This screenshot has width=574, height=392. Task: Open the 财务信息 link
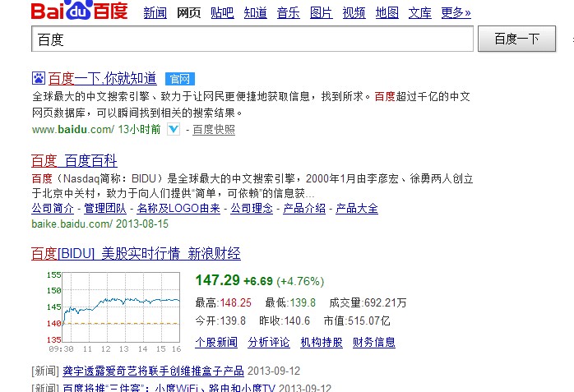point(374,342)
